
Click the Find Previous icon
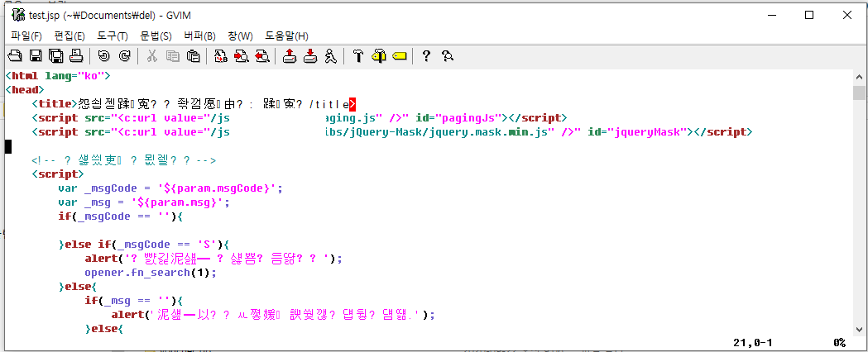point(261,56)
